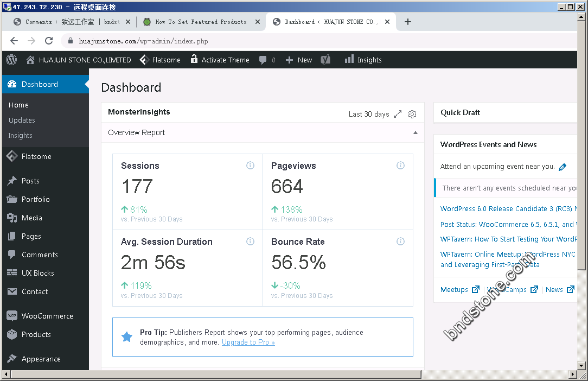Open Post Status WooCommerce 6.5 news link
Screen dimensions: 588x381
pos(509,225)
